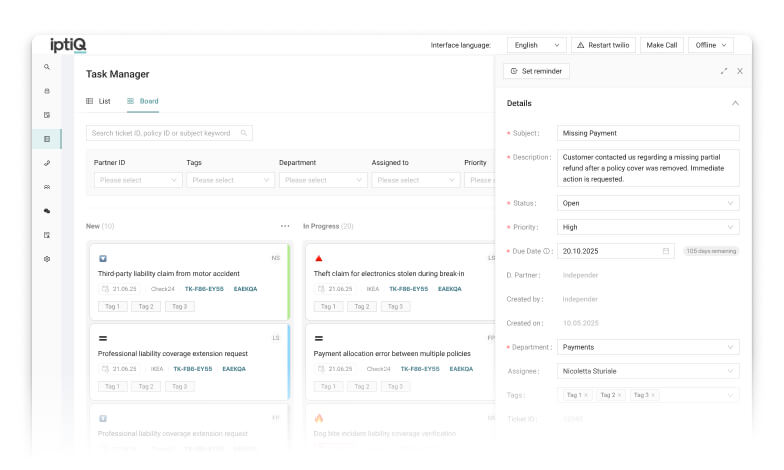Click the magnifier icon in ticket search box

tap(244, 133)
